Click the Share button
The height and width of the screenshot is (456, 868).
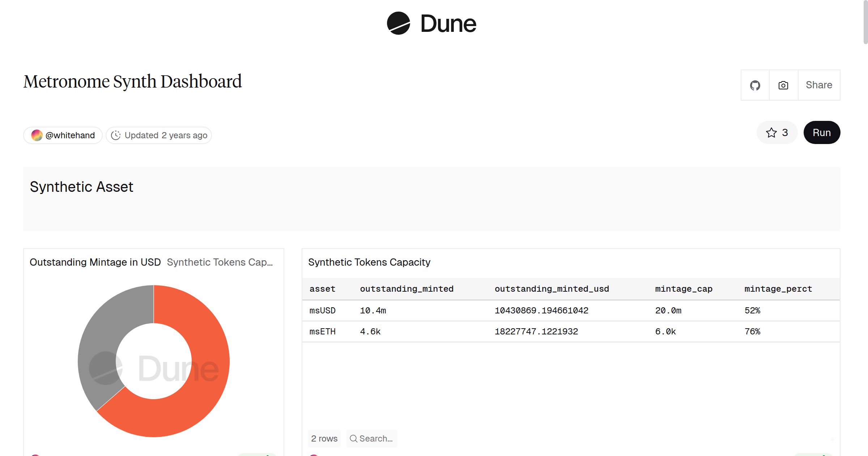(818, 85)
